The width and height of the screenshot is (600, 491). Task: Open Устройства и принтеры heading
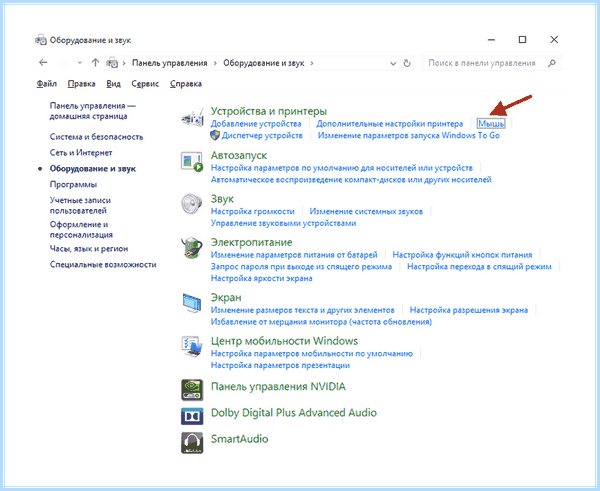click(269, 111)
